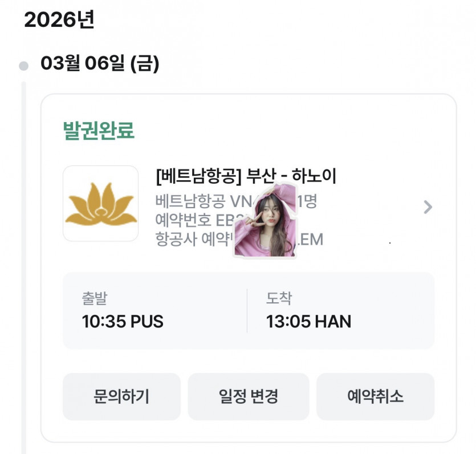Select the 13:05 HAN arrival time
476x454 pixels.
[x=308, y=322]
